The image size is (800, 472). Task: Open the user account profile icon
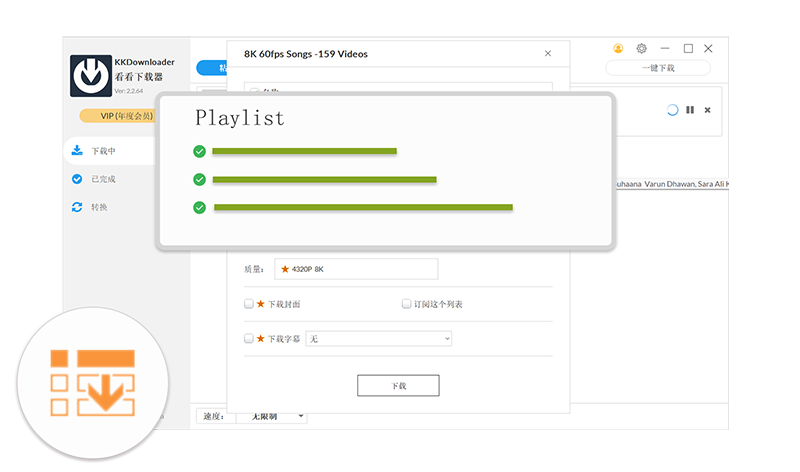click(618, 48)
